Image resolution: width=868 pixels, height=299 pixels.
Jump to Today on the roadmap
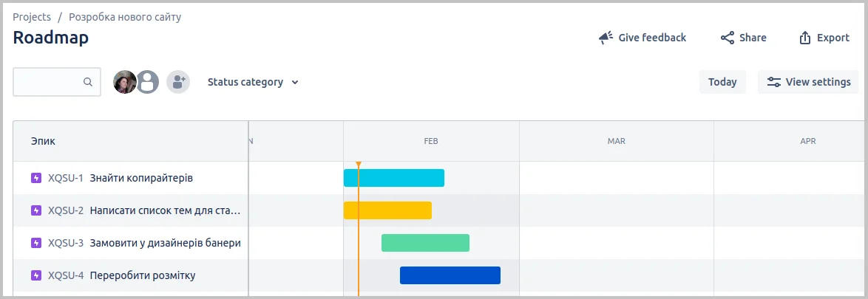(722, 82)
